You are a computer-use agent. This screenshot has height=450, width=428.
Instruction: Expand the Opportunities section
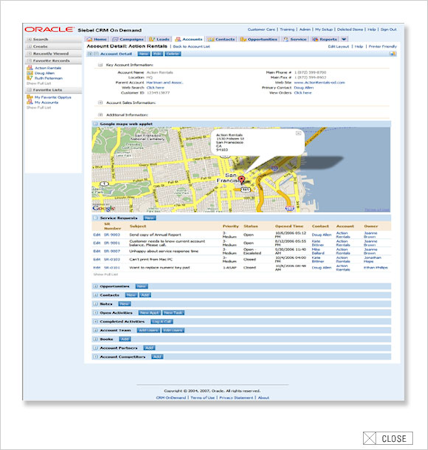[96, 286]
